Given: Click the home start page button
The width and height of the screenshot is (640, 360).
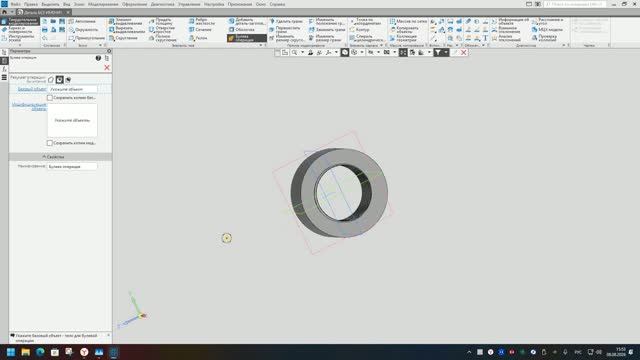Looking at the screenshot, I should point(4,12).
